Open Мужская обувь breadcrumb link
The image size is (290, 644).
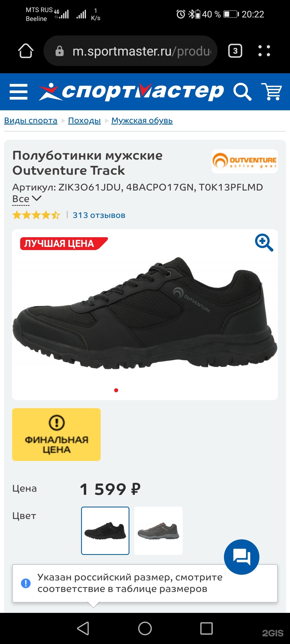[x=142, y=120]
